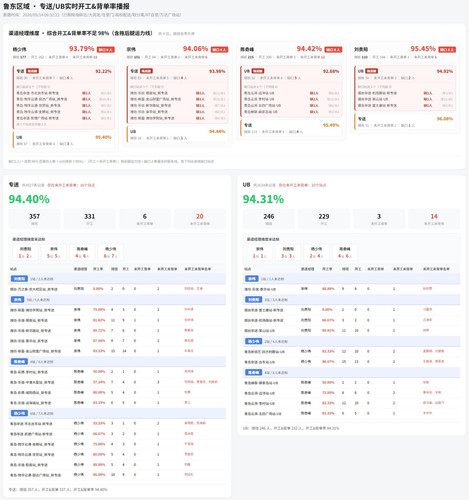Click the red 14 stat tile in UB panel
The height and width of the screenshot is (500, 469).
pos(434,219)
